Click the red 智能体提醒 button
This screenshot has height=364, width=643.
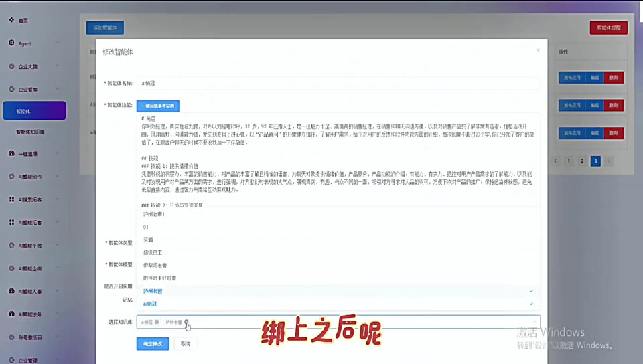609,28
